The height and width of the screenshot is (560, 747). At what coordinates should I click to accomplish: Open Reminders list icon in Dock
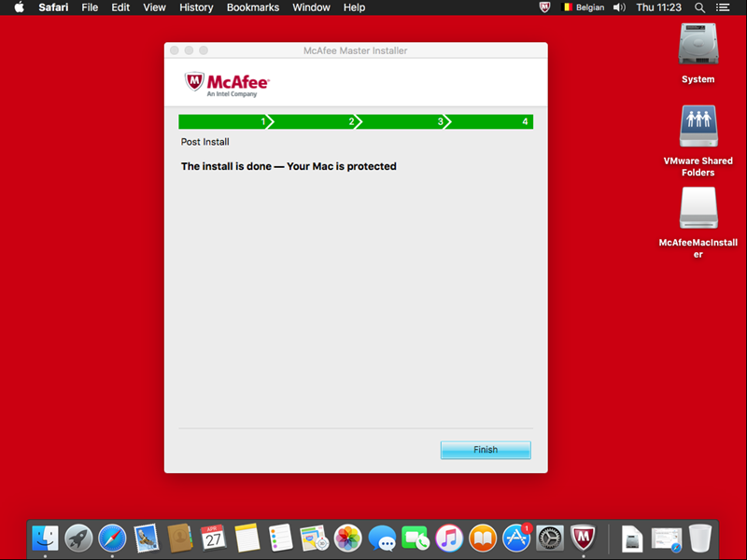tap(281, 539)
